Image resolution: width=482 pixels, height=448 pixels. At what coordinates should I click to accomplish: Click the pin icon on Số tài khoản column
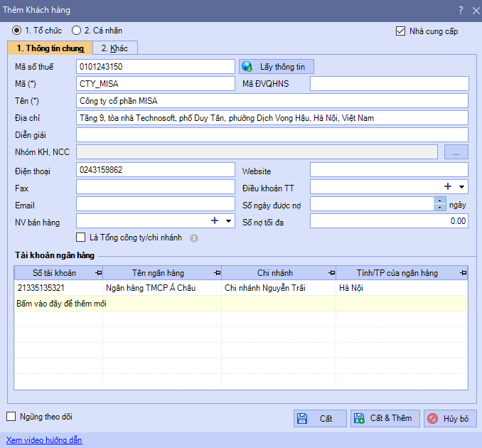click(x=97, y=273)
